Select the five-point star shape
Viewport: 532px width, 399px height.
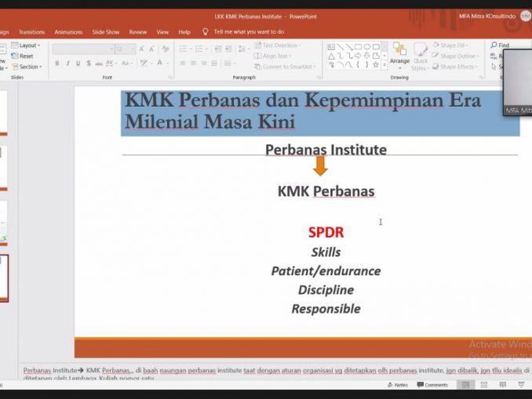376,65
